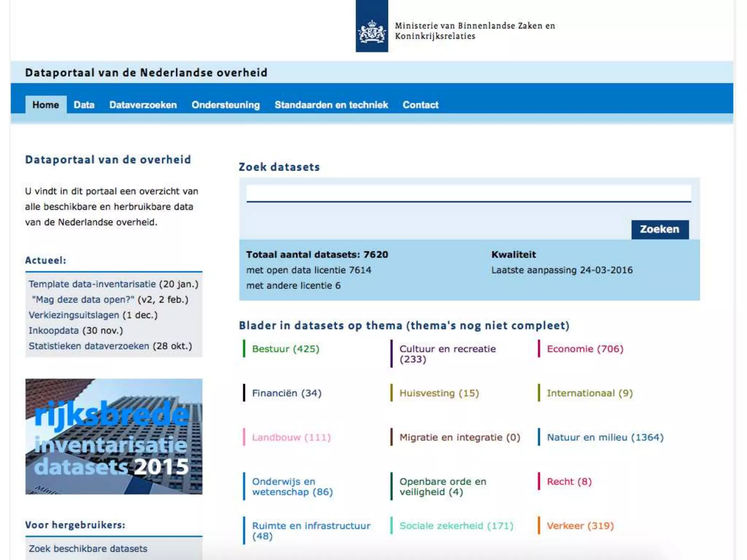
Task: Open the Data menu item
Action: [84, 105]
